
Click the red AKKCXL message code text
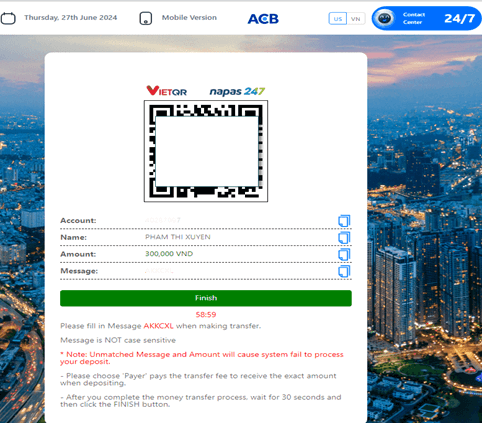tap(158, 326)
